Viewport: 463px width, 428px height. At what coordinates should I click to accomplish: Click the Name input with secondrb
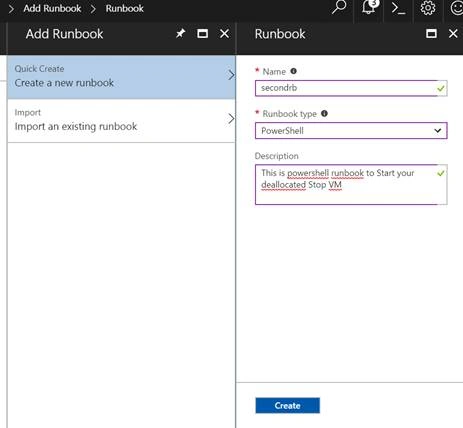click(351, 88)
